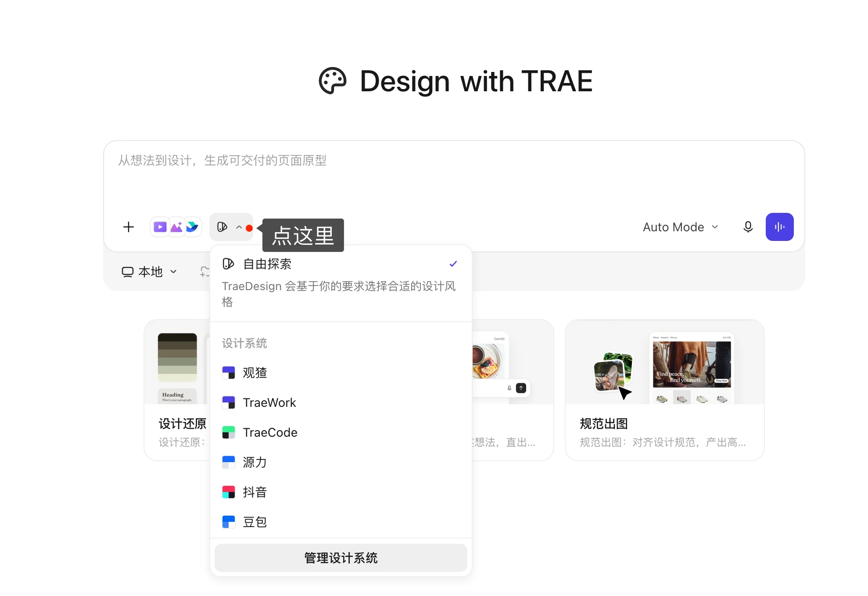The height and width of the screenshot is (596, 868).
Task: Open the 规范出图 card
Action: 665,390
